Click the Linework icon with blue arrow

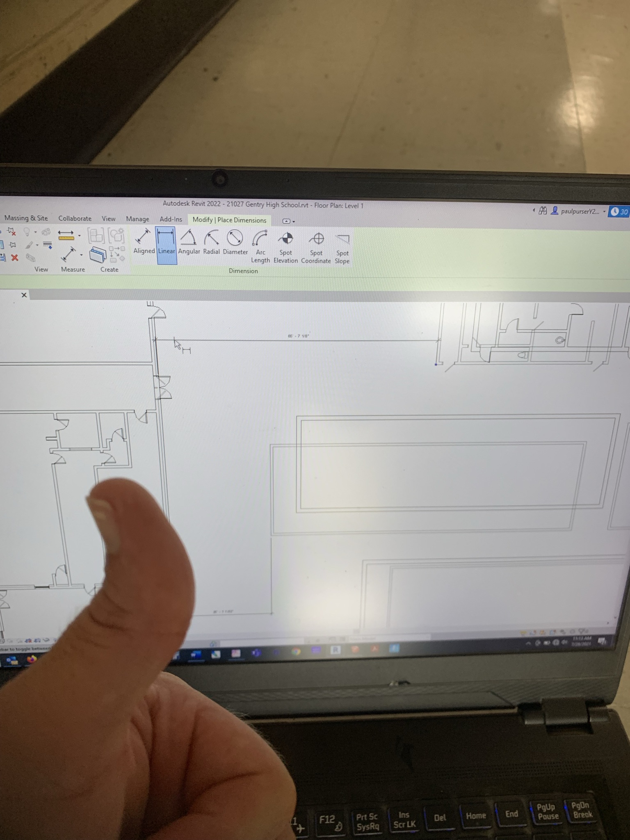[48, 245]
